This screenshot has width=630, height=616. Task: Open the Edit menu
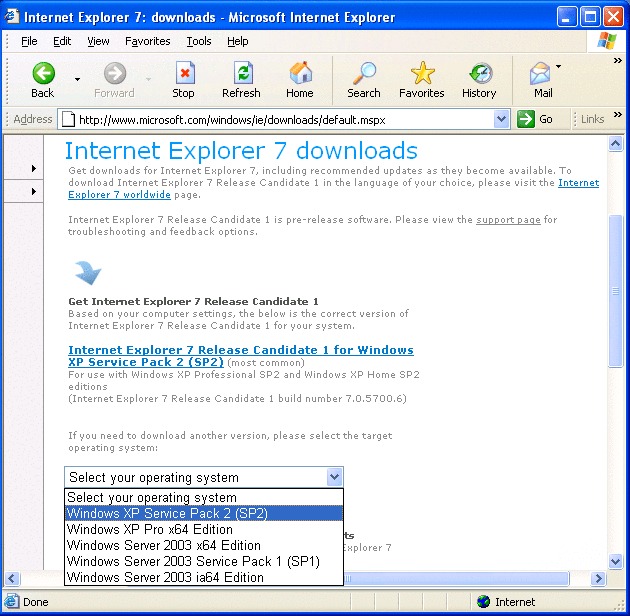click(x=62, y=41)
